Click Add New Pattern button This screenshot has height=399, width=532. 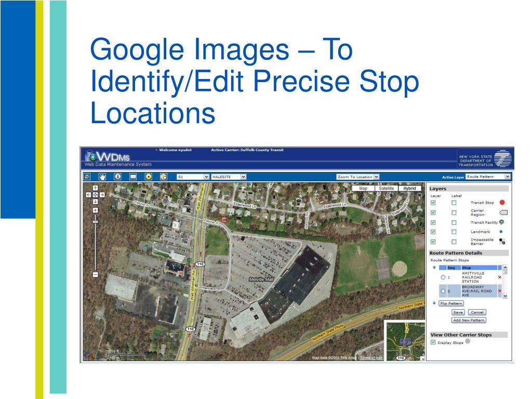click(469, 320)
